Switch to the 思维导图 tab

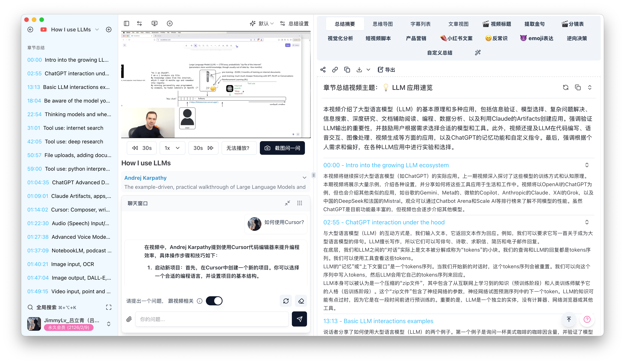383,24
